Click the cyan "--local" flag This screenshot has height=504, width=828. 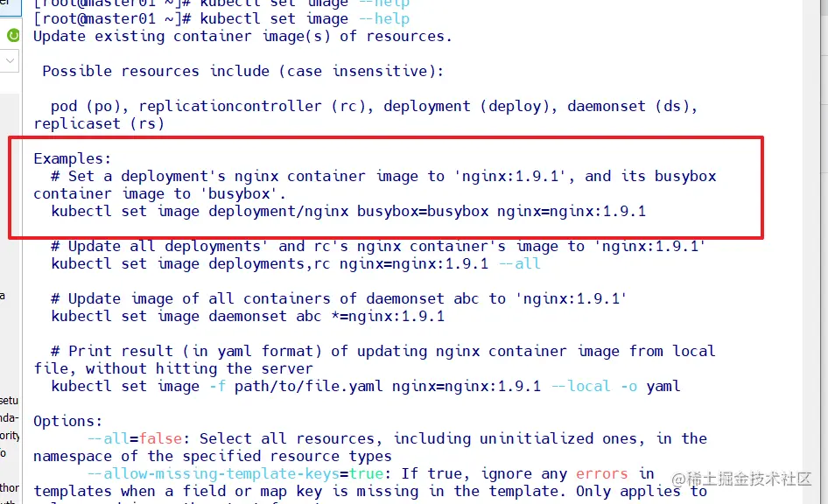click(x=580, y=386)
